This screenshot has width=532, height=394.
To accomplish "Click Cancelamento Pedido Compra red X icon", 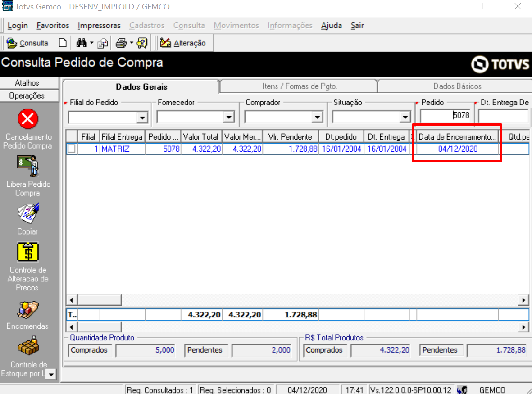I will coord(28,119).
